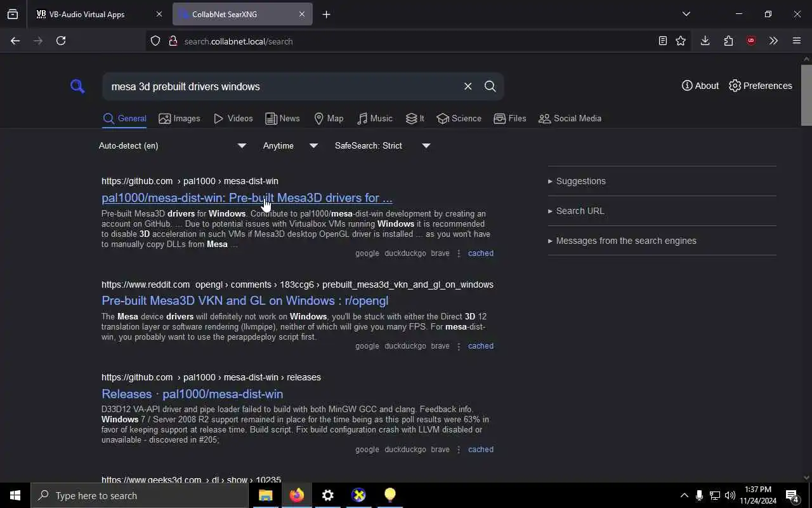
Task: Submit search with the magnifier button
Action: pyautogui.click(x=490, y=86)
